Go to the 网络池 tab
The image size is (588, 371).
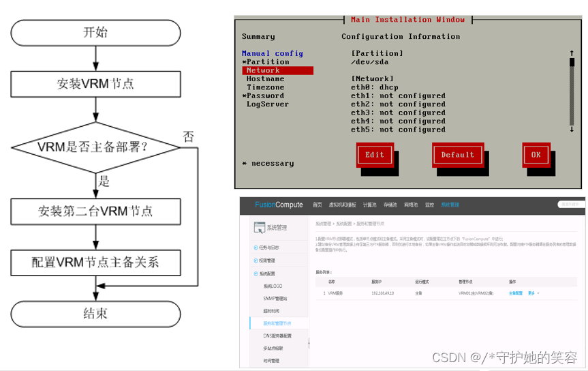[x=411, y=205]
